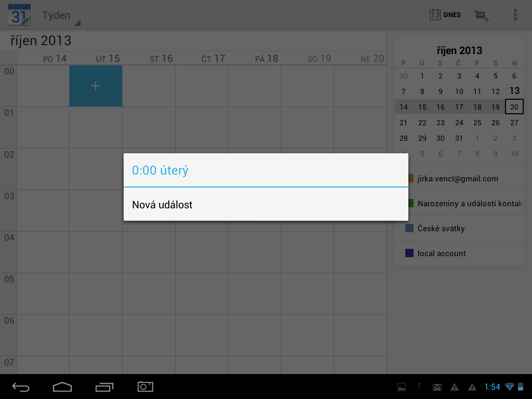
Task: Open the Gmail notification icon
Action: (437, 387)
